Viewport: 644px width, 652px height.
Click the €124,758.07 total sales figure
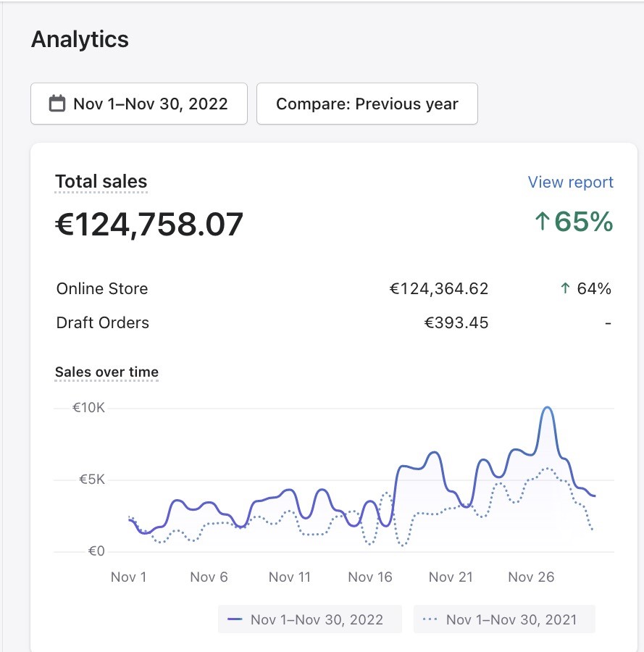(150, 225)
